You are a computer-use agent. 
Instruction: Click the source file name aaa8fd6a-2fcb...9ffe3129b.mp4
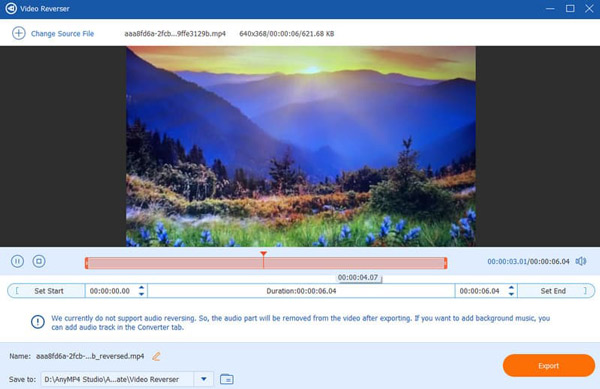tap(175, 34)
